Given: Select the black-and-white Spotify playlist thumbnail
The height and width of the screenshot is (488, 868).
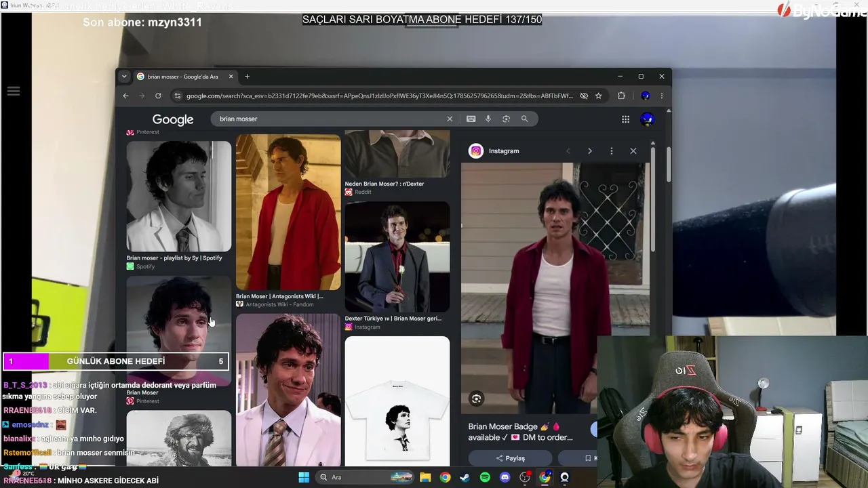Looking at the screenshot, I should (179, 196).
